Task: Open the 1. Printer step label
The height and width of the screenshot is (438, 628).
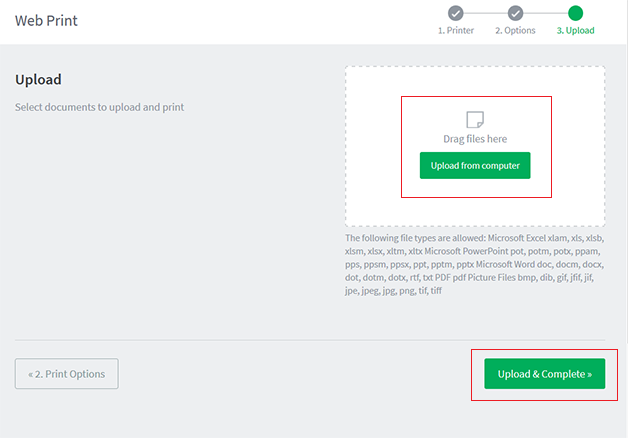Action: point(456,30)
